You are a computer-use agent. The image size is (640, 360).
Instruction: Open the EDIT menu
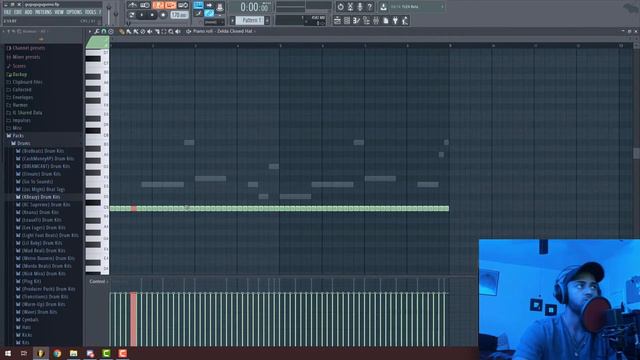tap(18, 12)
